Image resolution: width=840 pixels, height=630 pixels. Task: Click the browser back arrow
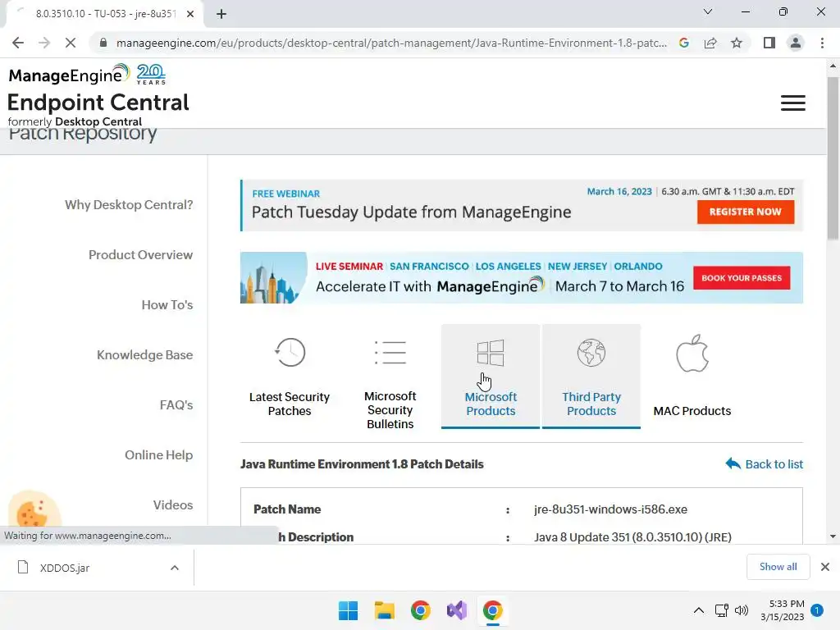pyautogui.click(x=18, y=43)
